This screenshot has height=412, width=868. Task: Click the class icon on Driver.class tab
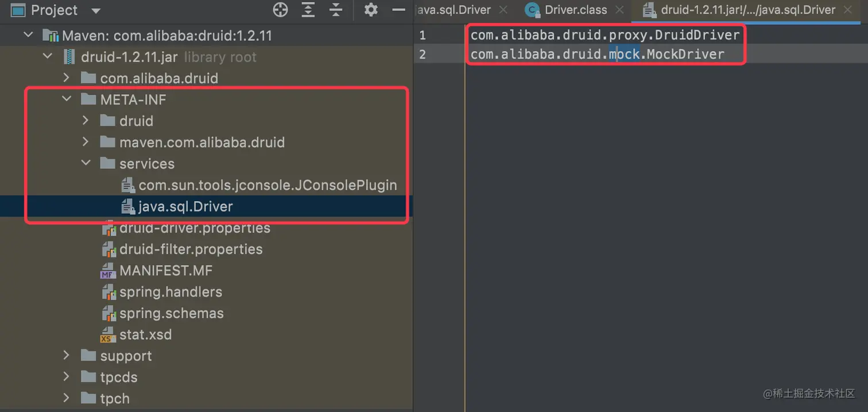point(533,10)
